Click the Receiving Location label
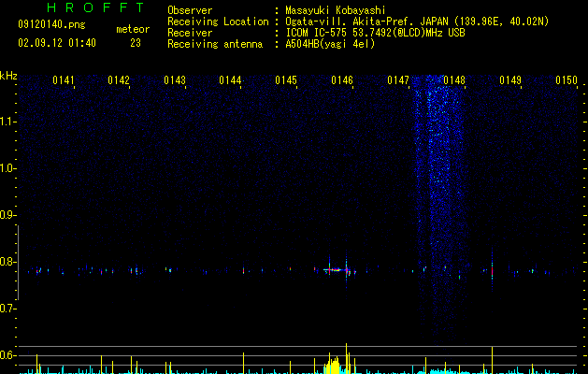The image size is (588, 374). pos(218,22)
